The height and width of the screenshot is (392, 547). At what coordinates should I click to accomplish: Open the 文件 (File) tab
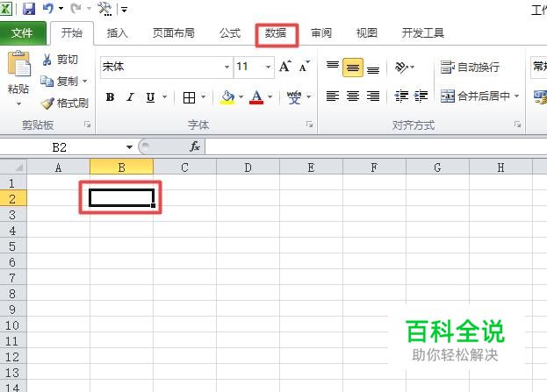click(22, 33)
